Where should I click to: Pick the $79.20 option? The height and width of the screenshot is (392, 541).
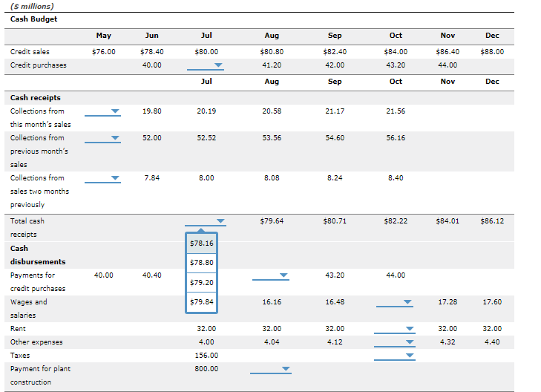pos(202,283)
